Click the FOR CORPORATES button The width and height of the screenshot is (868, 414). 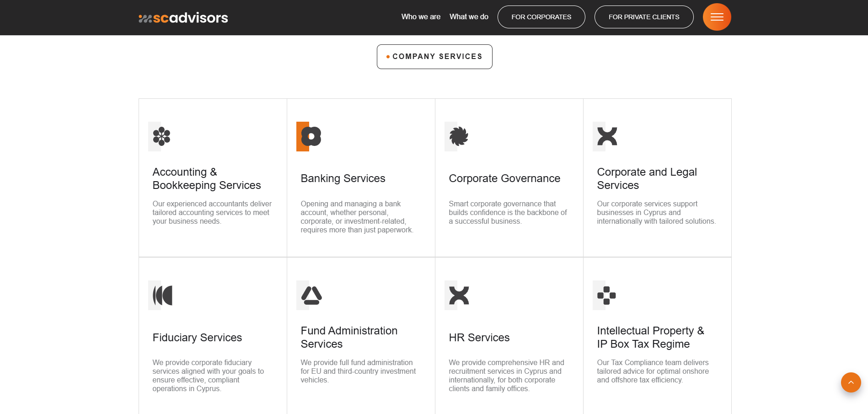pyautogui.click(x=541, y=17)
